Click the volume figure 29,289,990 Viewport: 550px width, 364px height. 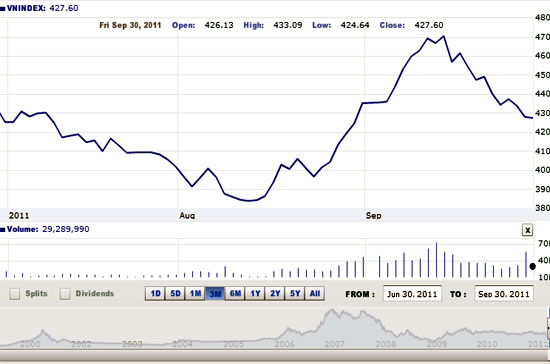click(x=66, y=229)
